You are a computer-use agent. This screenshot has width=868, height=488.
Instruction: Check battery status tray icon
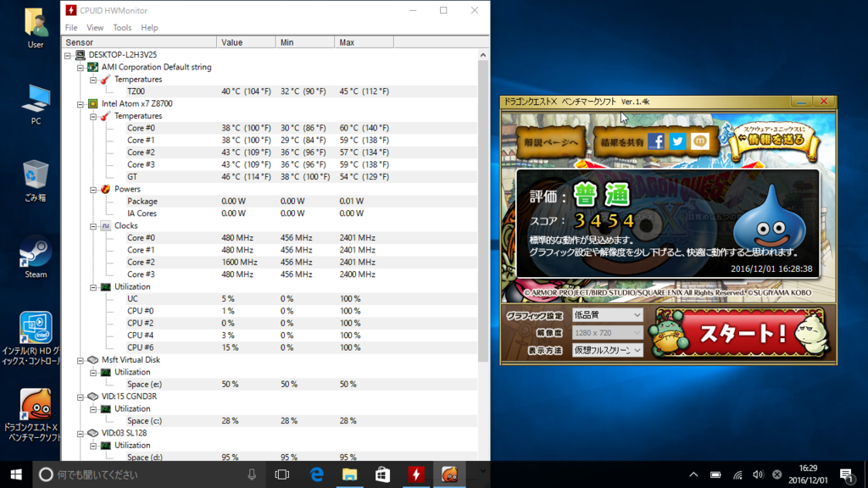pos(715,474)
